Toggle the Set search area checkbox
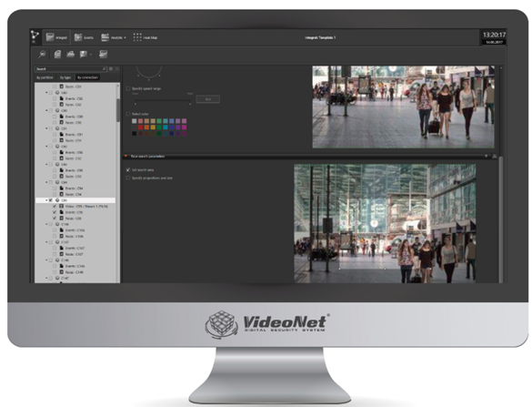 (128, 170)
